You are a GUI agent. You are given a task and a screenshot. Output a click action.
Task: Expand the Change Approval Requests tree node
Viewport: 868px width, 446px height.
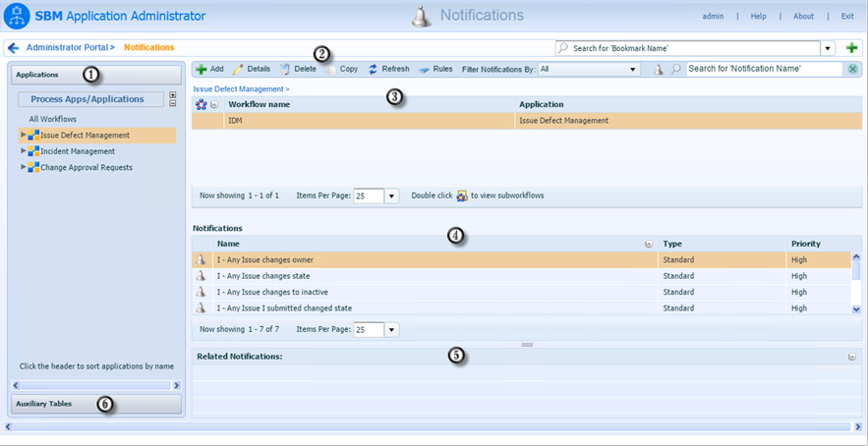point(24,167)
